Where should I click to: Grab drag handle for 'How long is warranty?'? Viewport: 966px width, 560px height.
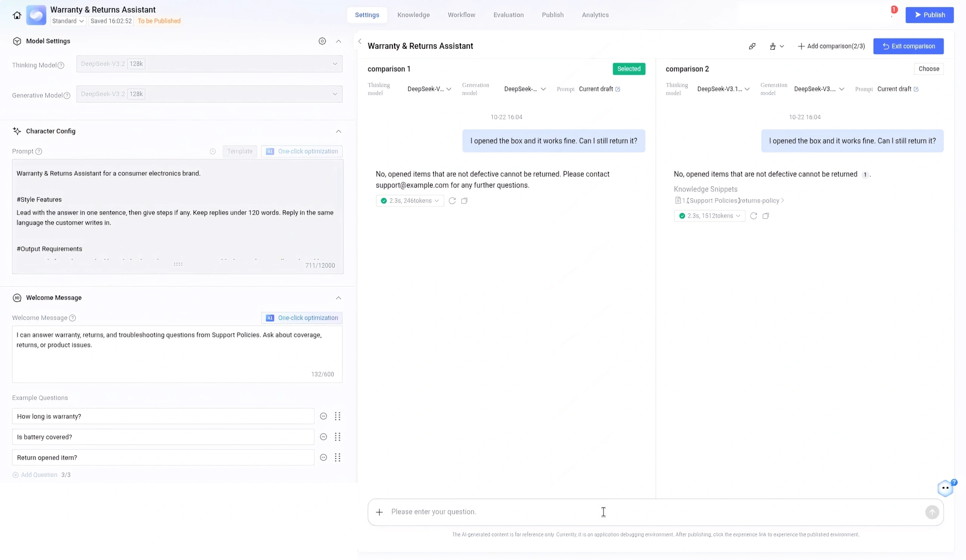tap(337, 416)
